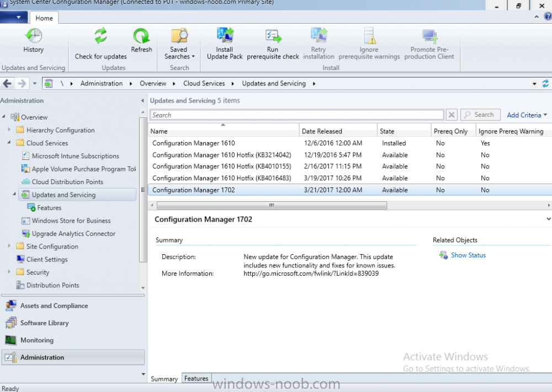Select Windows Store for Business node

click(x=67, y=221)
